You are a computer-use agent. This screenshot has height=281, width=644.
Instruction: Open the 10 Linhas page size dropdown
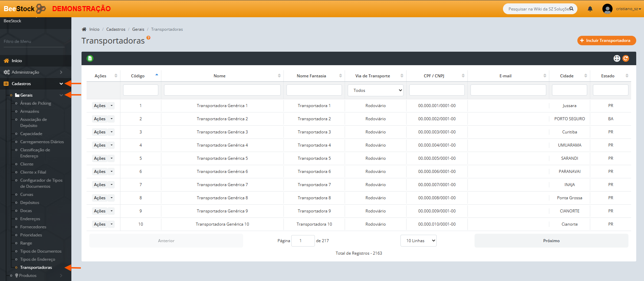418,241
